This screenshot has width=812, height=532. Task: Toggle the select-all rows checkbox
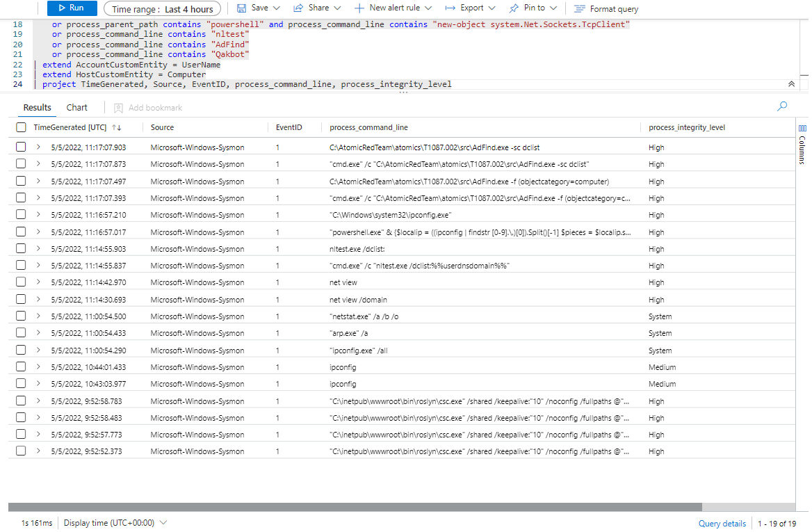pyautogui.click(x=21, y=127)
